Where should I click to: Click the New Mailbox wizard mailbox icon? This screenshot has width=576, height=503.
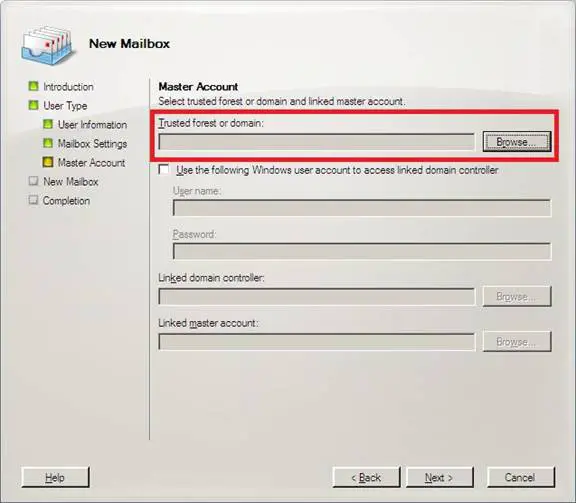(47, 46)
